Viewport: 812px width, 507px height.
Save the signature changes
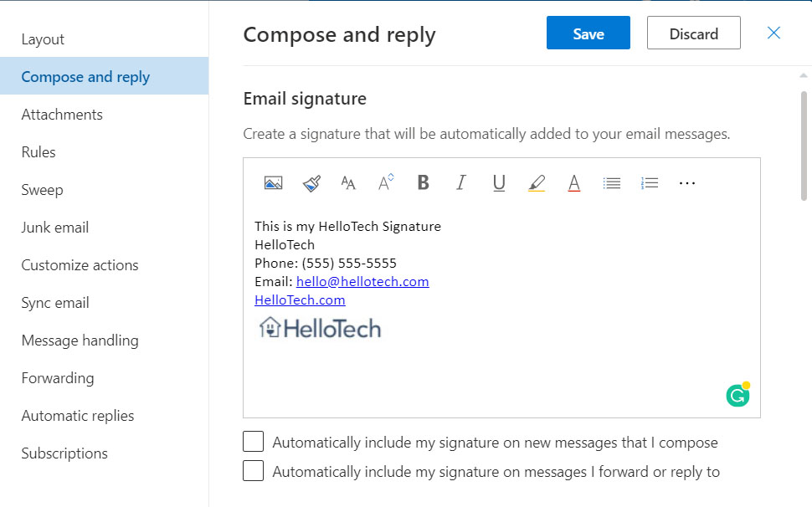(x=588, y=33)
